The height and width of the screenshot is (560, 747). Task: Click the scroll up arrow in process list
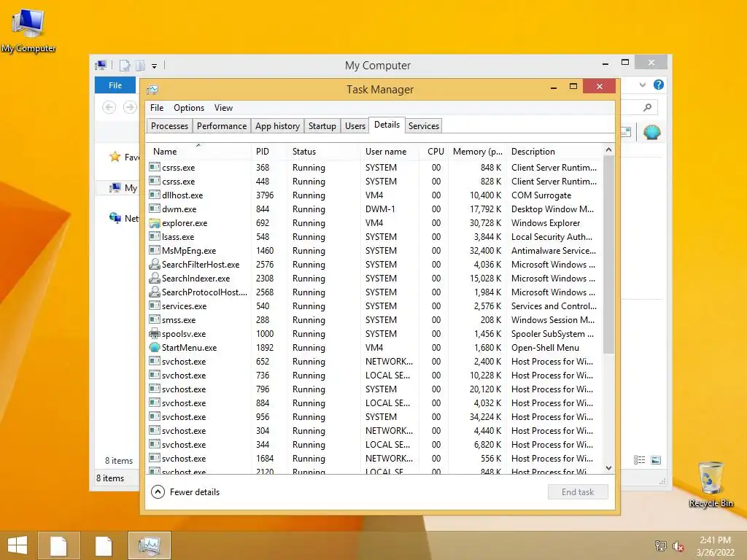click(x=608, y=149)
